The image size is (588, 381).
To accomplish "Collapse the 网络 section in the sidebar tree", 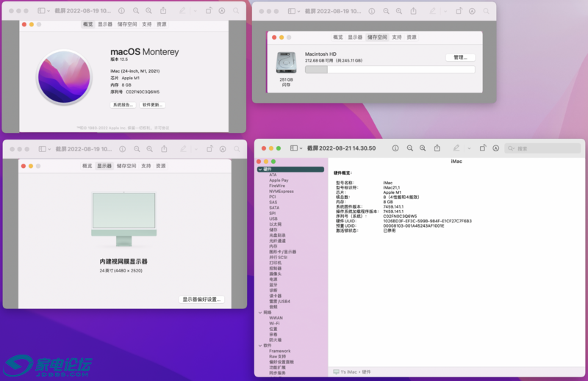I will (x=260, y=313).
